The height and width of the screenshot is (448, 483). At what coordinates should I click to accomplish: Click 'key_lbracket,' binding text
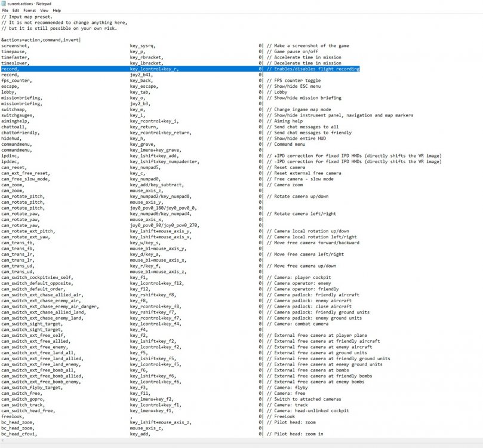[147, 63]
